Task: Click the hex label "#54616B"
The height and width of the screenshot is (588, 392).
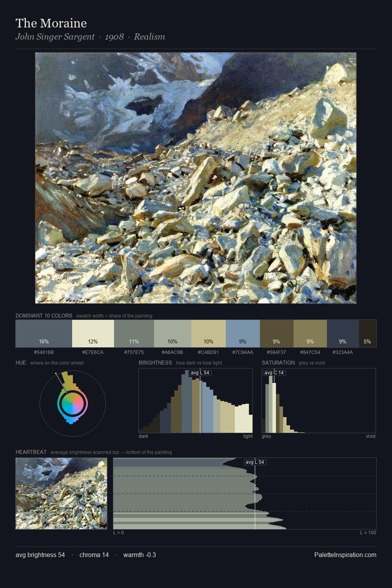Action: point(44,352)
